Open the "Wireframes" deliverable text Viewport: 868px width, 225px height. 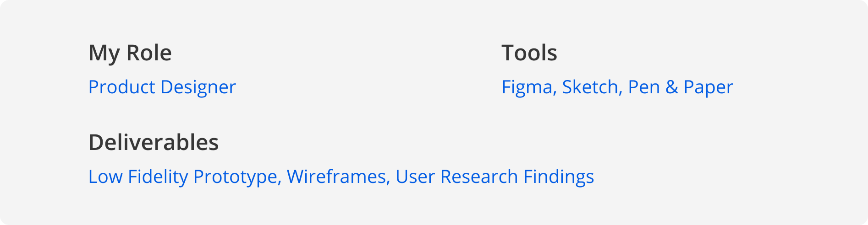pyautogui.click(x=336, y=177)
